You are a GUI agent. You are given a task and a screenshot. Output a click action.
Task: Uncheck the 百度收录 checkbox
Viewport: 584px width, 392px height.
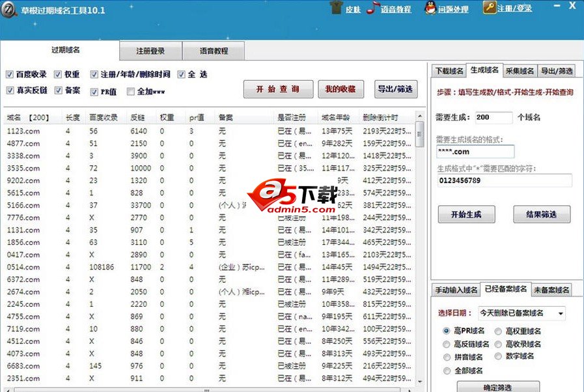pyautogui.click(x=8, y=74)
